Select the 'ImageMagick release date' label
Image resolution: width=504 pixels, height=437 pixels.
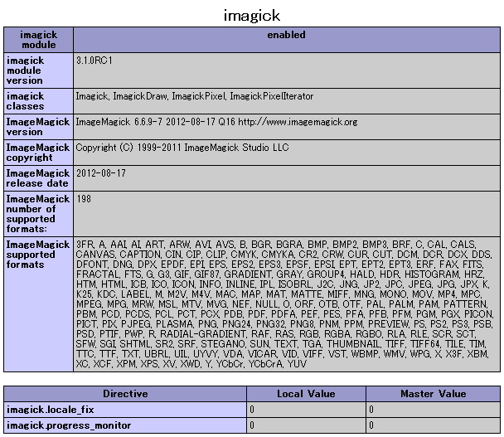click(x=38, y=178)
